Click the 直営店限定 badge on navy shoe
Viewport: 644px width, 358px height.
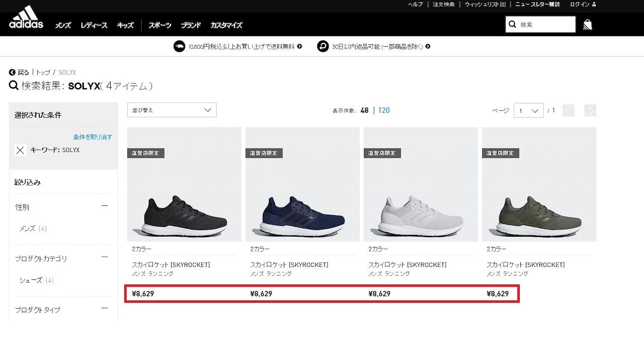[264, 153]
